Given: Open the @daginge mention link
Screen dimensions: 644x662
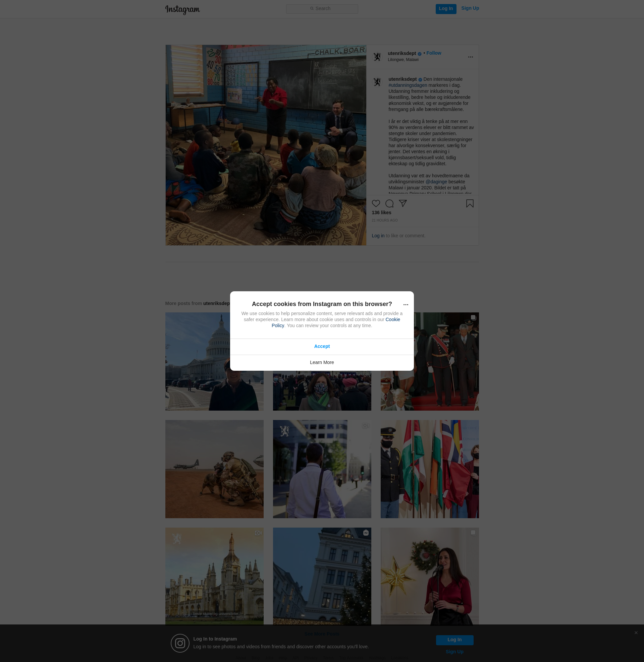Looking at the screenshot, I should [436, 182].
